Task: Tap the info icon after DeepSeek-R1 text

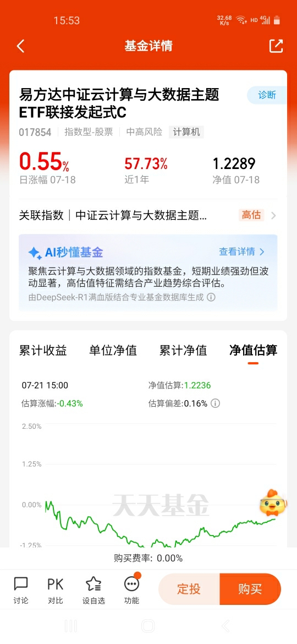Action: (x=211, y=297)
